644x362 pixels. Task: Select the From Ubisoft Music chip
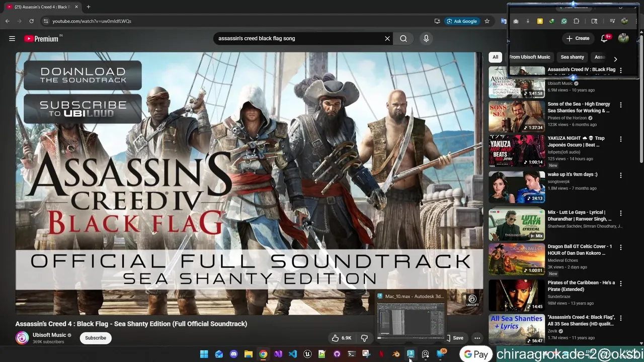(x=529, y=57)
